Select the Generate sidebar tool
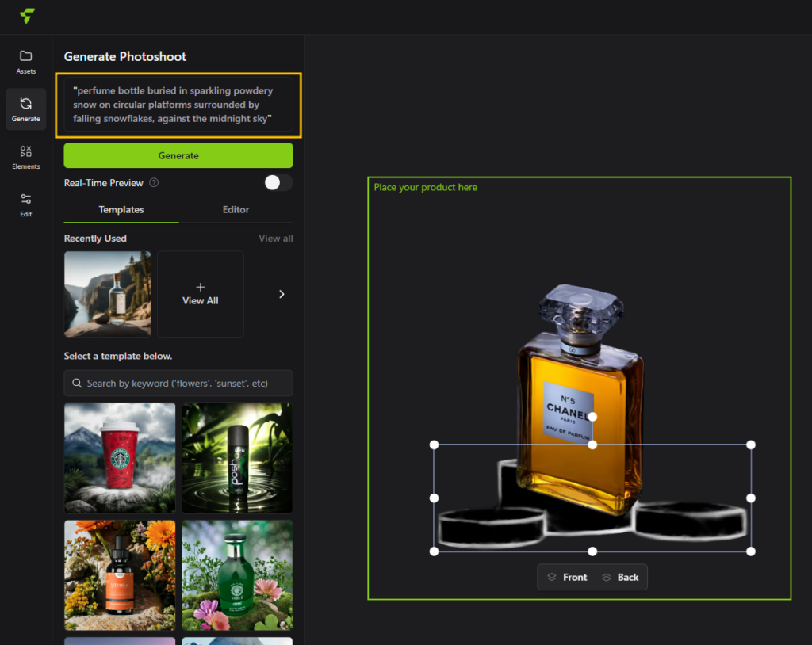The height and width of the screenshot is (645, 812). [26, 109]
